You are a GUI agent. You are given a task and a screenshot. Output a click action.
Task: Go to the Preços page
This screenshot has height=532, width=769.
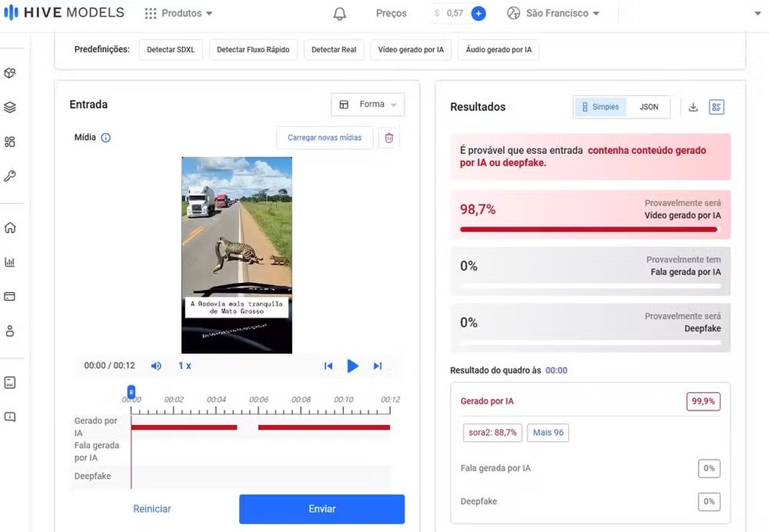tap(391, 13)
